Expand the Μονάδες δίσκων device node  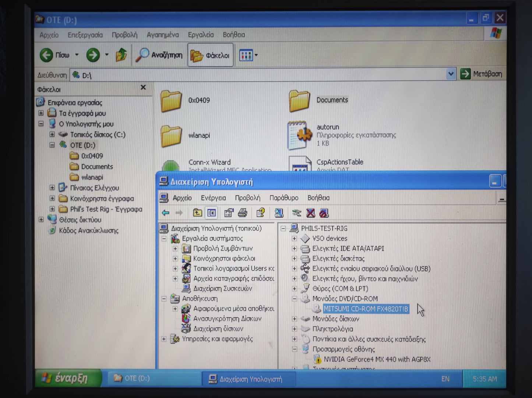(x=294, y=319)
